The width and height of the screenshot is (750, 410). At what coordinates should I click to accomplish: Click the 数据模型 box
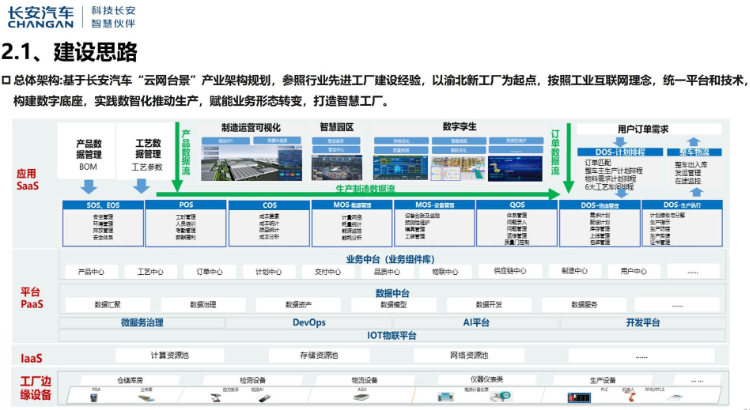pyautogui.click(x=394, y=304)
